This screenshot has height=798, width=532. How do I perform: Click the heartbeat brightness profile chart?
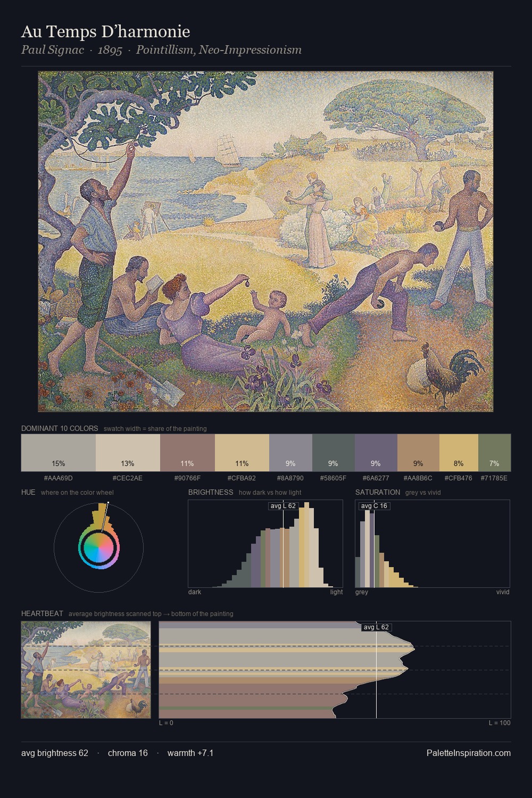click(x=335, y=670)
